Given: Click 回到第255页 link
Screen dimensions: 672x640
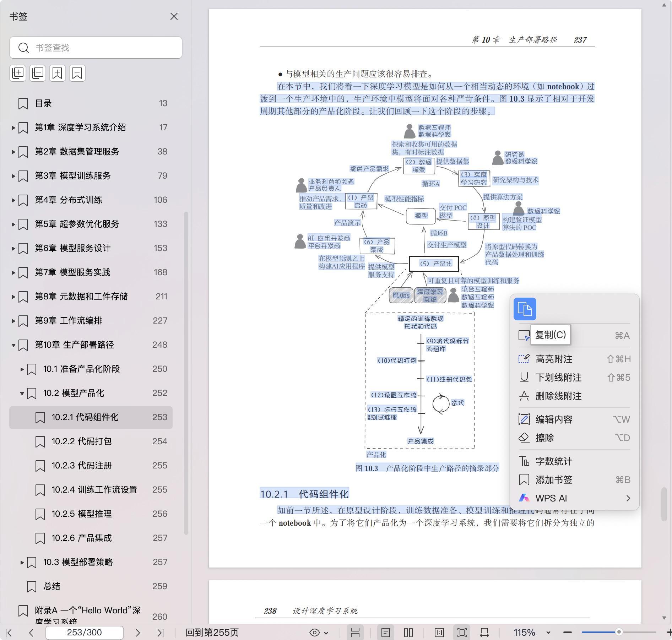Looking at the screenshot, I should pyautogui.click(x=212, y=633).
